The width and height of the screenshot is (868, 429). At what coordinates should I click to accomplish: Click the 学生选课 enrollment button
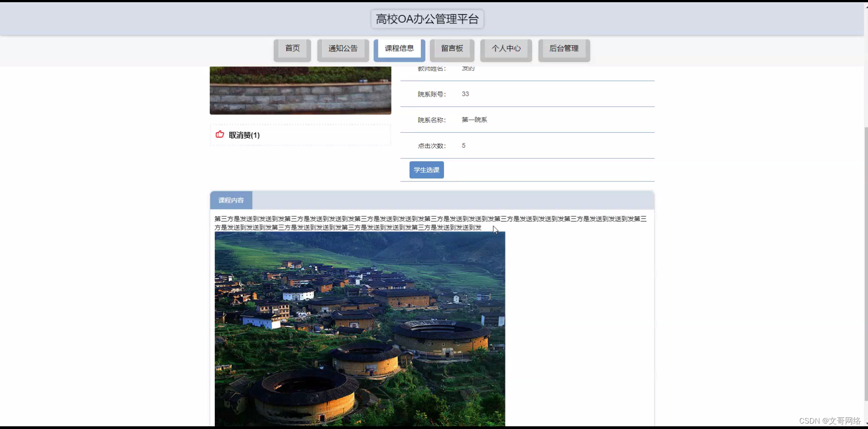click(426, 170)
